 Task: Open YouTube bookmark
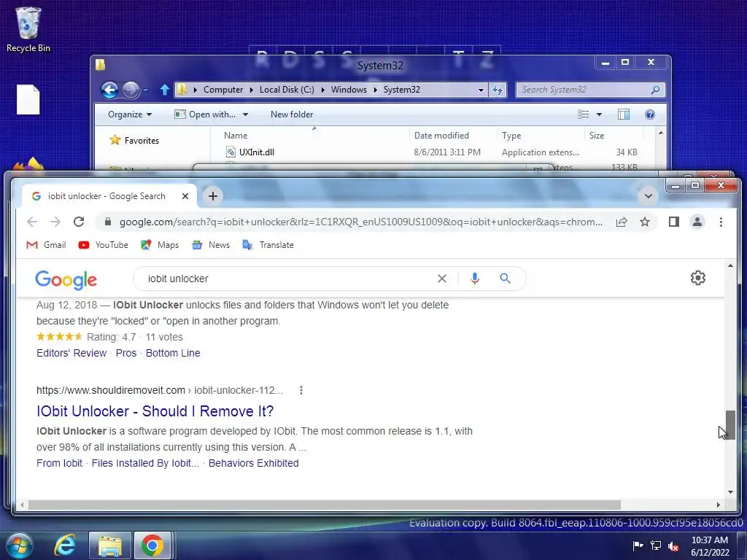pos(104,245)
